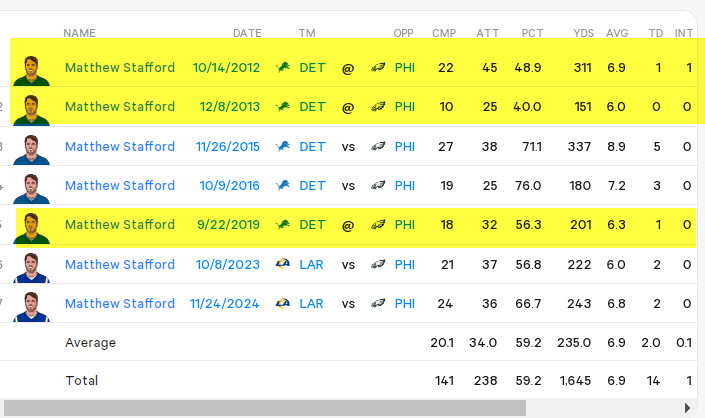The width and height of the screenshot is (705, 418).
Task: Open Stafford's avatar in the 10/8/2023 row
Action: pos(31,267)
